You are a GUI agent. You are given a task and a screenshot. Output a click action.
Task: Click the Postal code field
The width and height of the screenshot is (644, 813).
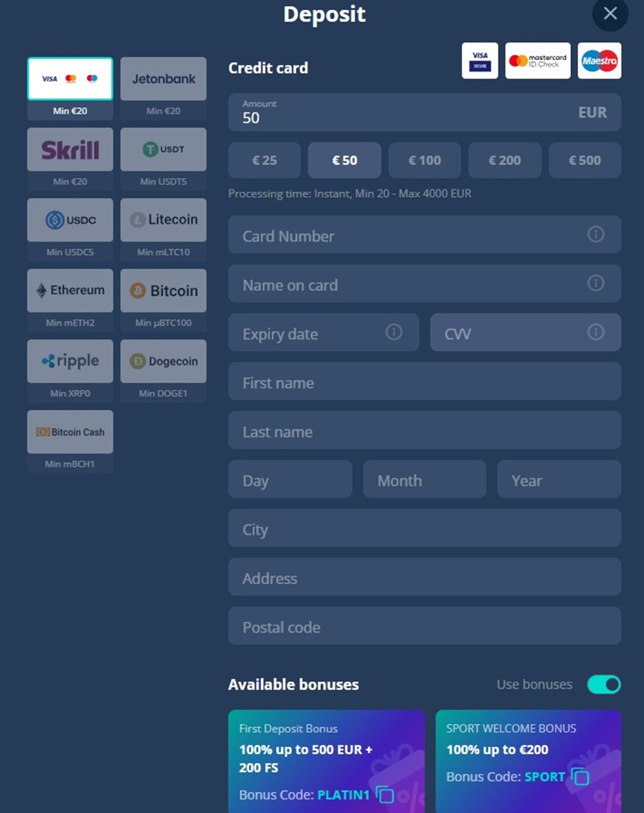pos(424,626)
